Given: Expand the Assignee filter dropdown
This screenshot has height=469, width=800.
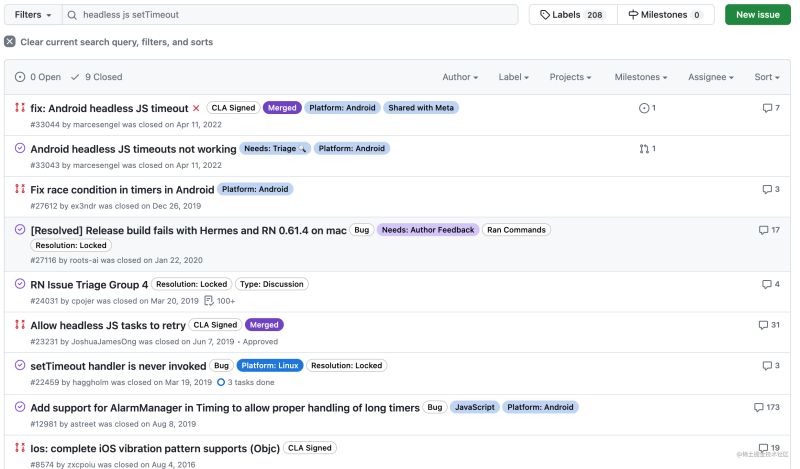Looking at the screenshot, I should 711,77.
